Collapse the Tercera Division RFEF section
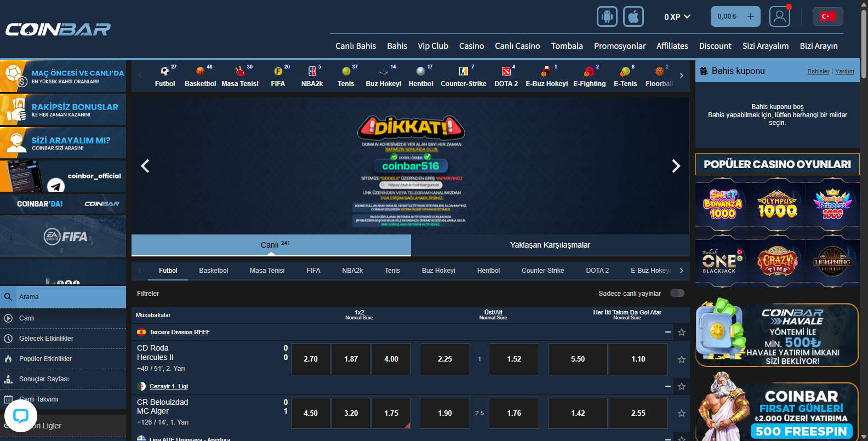 point(668,332)
